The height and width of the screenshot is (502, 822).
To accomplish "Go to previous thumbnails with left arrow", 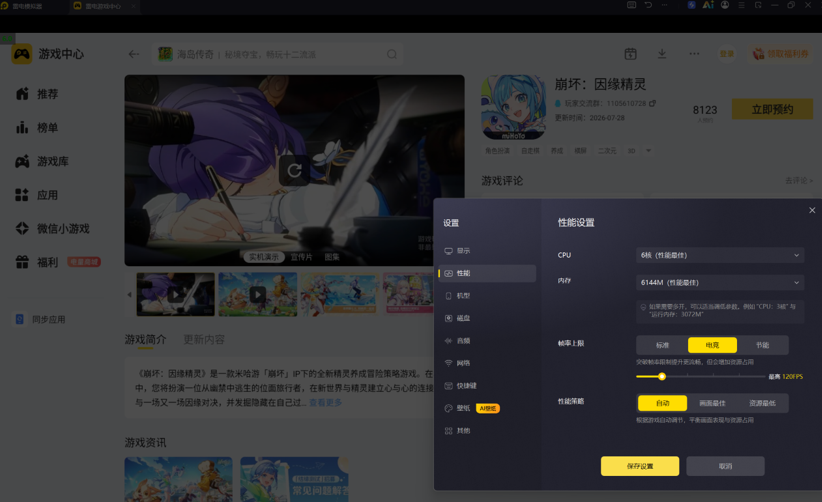I will point(129,294).
